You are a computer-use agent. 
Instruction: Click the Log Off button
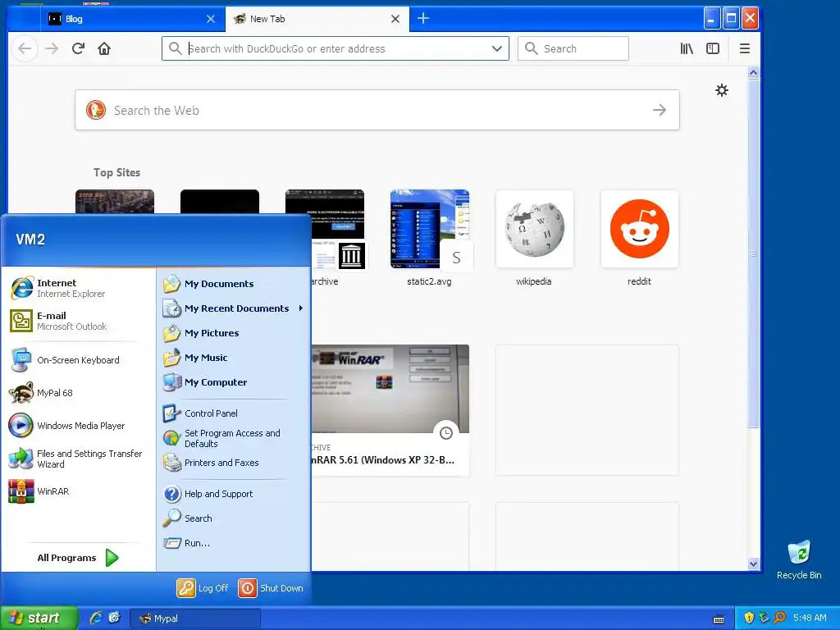pos(203,588)
